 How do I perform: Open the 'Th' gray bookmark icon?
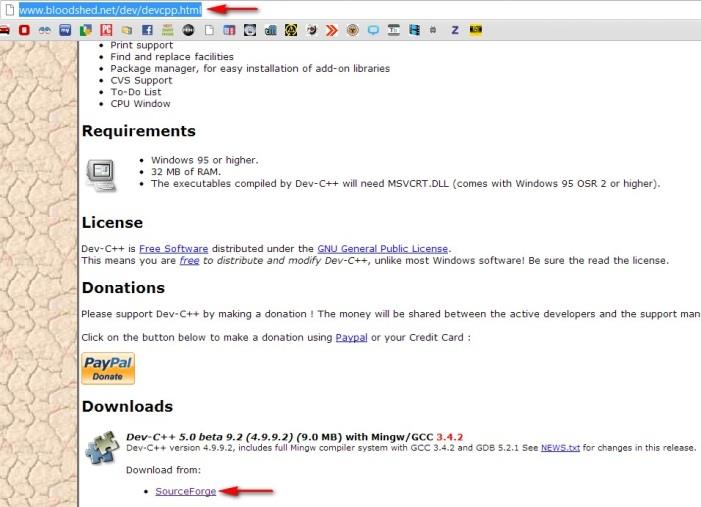[394, 30]
